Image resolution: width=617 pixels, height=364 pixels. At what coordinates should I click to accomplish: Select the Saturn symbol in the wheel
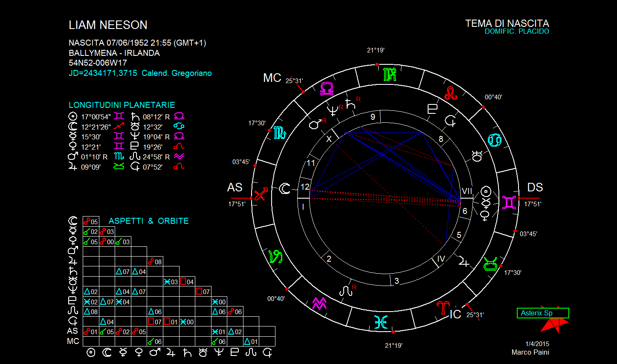coord(351,103)
